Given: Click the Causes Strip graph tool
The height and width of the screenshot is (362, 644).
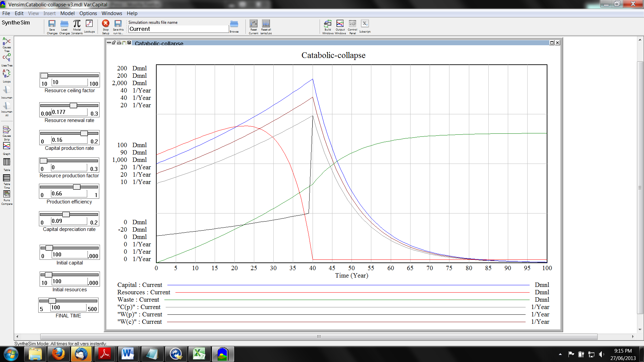Looking at the screenshot, I should click(x=7, y=130).
